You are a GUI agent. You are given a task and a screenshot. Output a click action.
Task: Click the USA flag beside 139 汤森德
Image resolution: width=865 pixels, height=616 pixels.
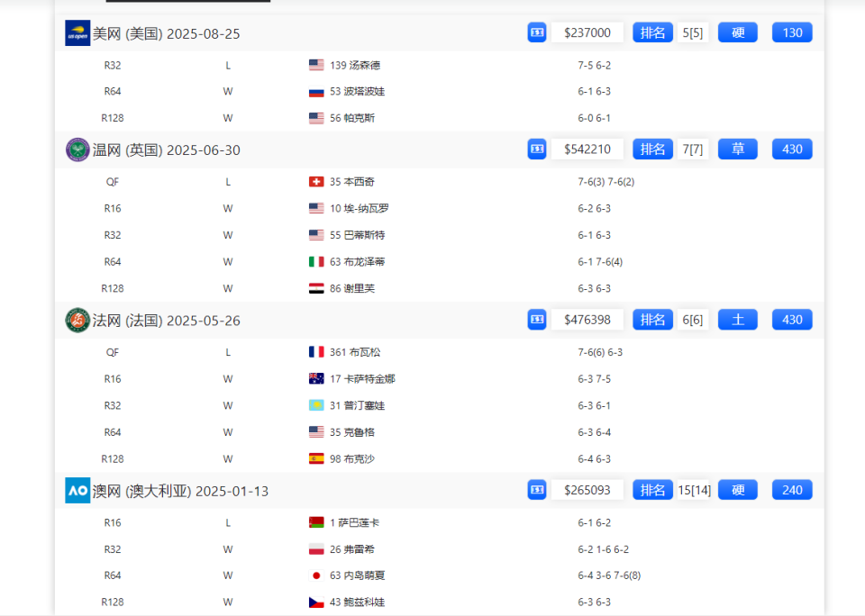[316, 65]
